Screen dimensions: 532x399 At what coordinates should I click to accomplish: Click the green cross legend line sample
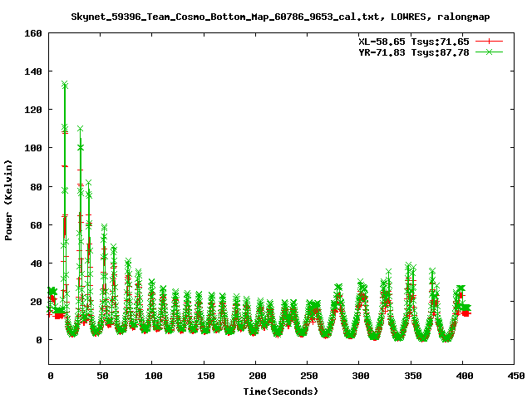click(x=489, y=52)
